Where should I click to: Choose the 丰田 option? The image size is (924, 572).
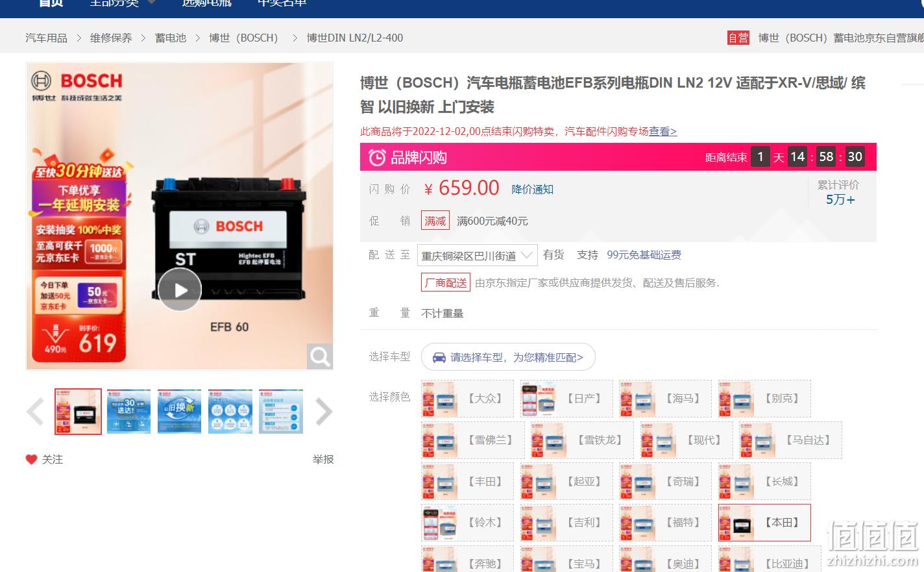(x=467, y=481)
